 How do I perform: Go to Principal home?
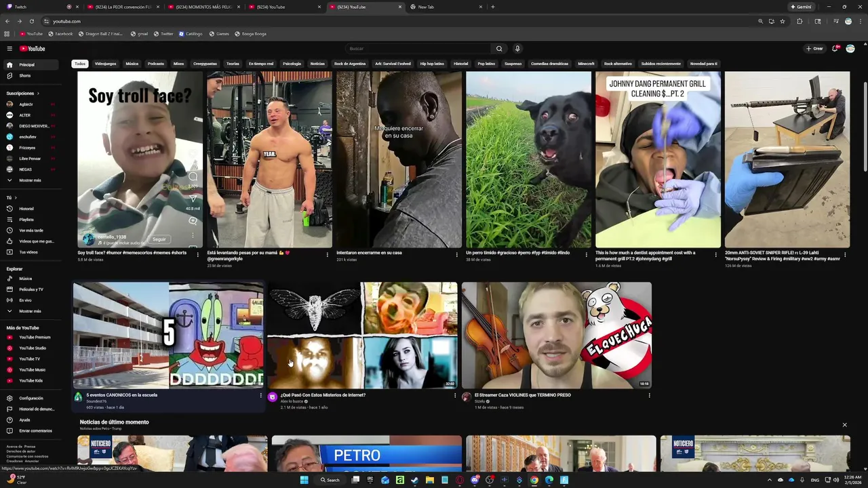[31, 65]
